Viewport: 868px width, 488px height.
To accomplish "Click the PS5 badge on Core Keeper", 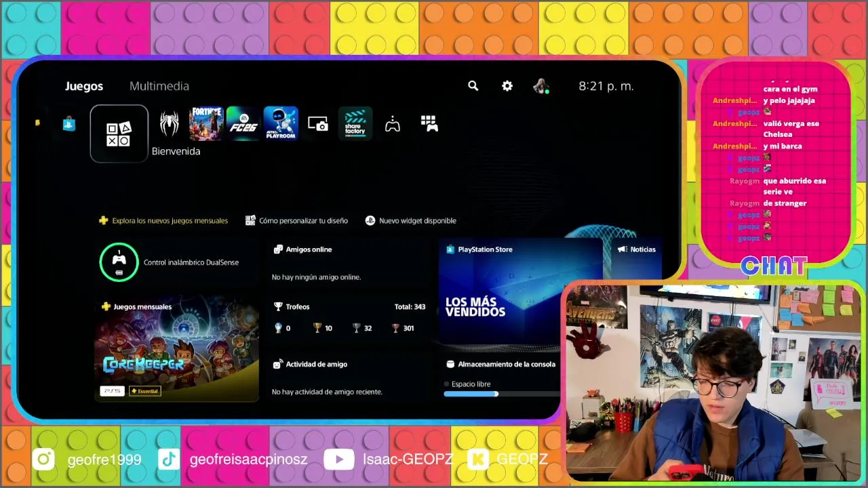I will 113,391.
